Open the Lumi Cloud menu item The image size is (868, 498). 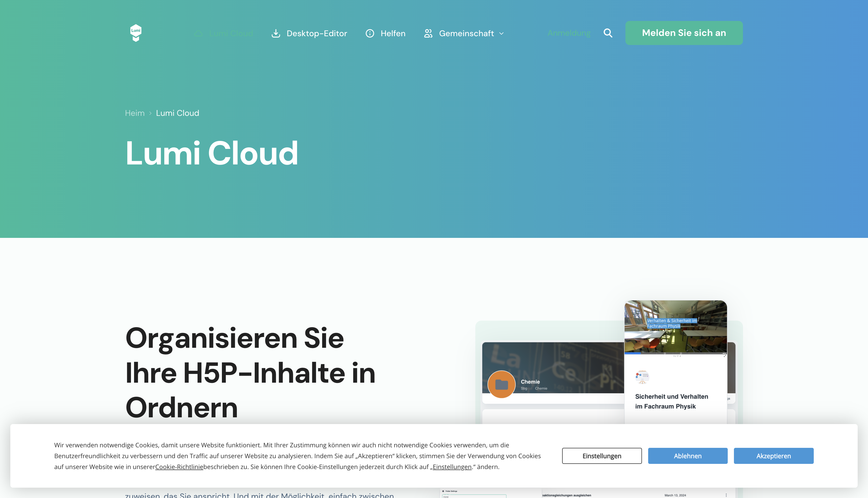(224, 33)
